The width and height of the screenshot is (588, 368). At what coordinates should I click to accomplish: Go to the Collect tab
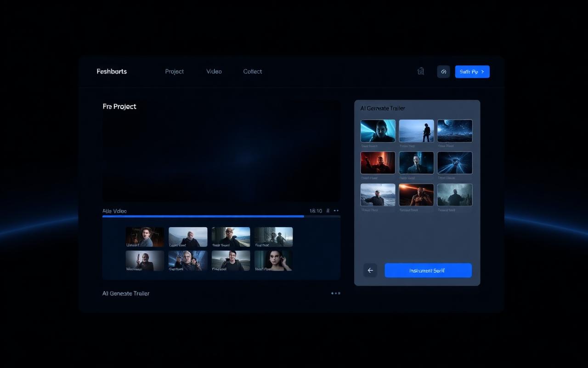[x=253, y=71]
